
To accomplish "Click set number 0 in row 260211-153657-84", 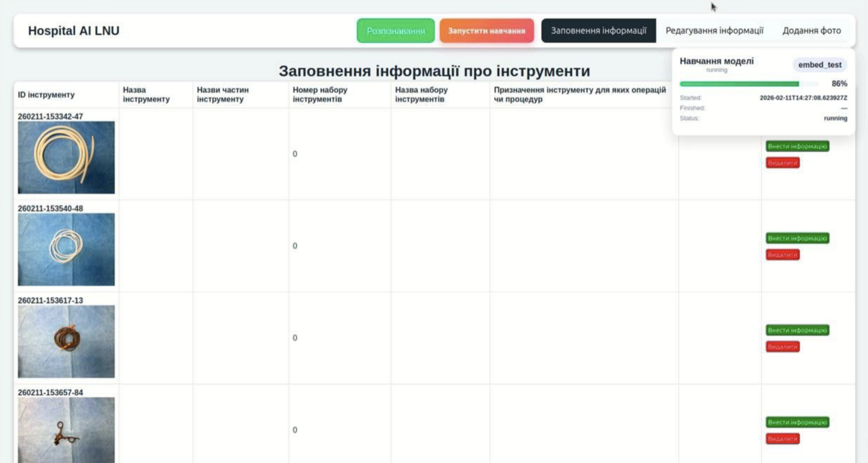I will tap(295, 429).
